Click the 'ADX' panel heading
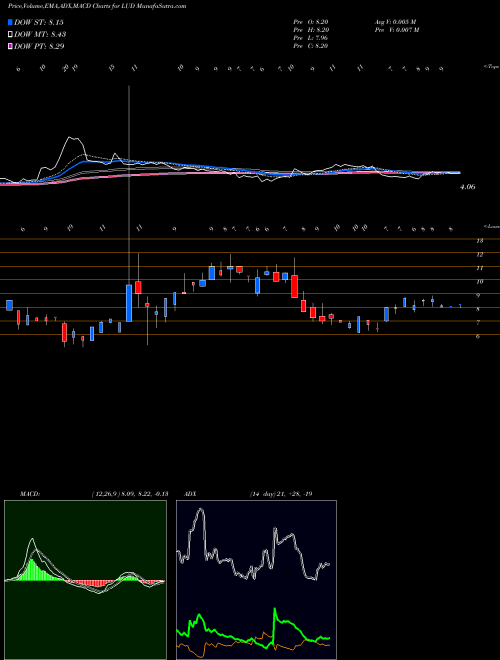The image size is (500, 660). pos(191,494)
